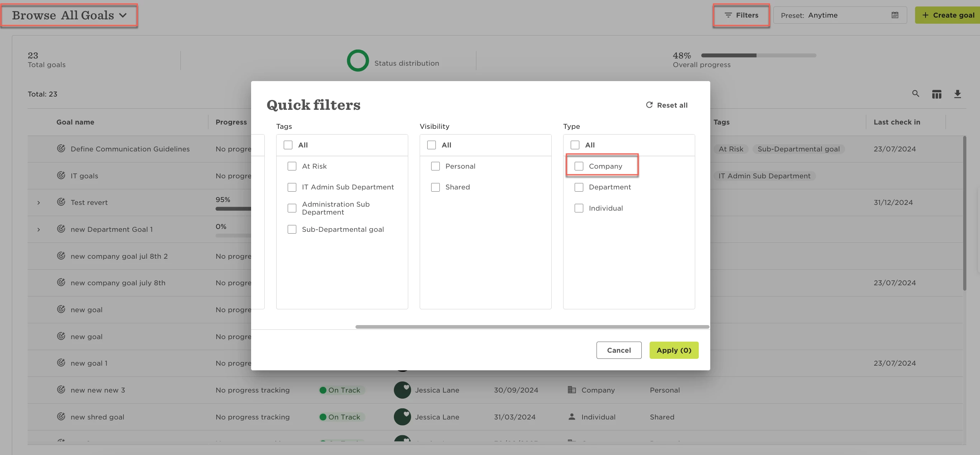The width and height of the screenshot is (980, 455).
Task: Open the Preset Anytime date selector
Action: coord(840,15)
